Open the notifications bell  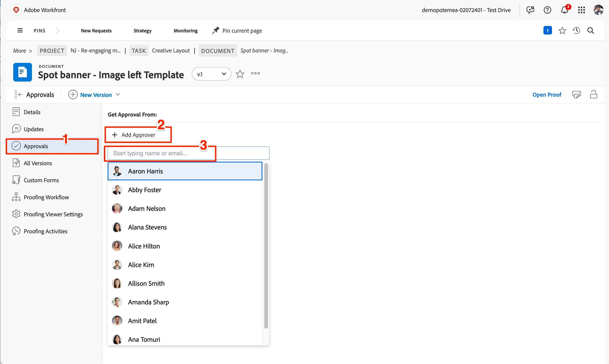[565, 10]
